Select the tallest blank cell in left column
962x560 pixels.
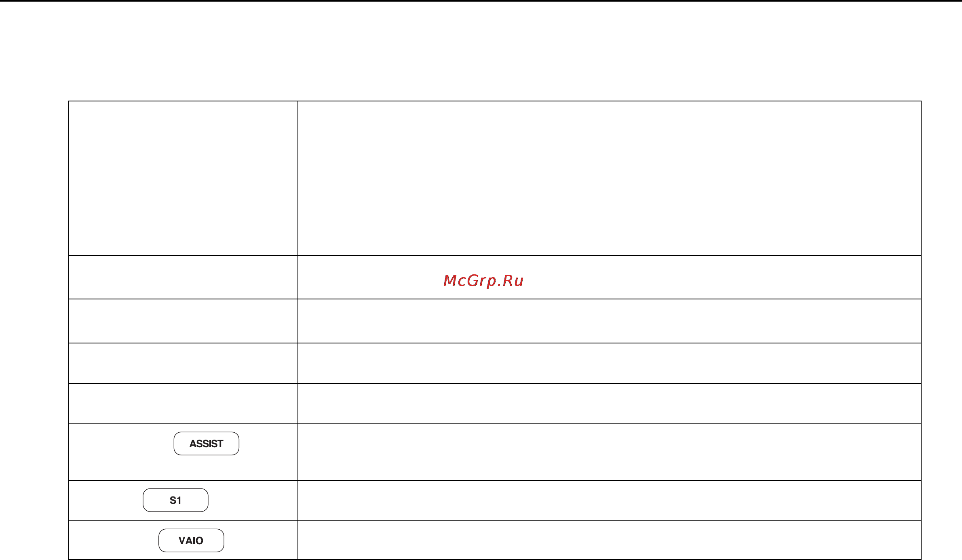[x=183, y=191]
